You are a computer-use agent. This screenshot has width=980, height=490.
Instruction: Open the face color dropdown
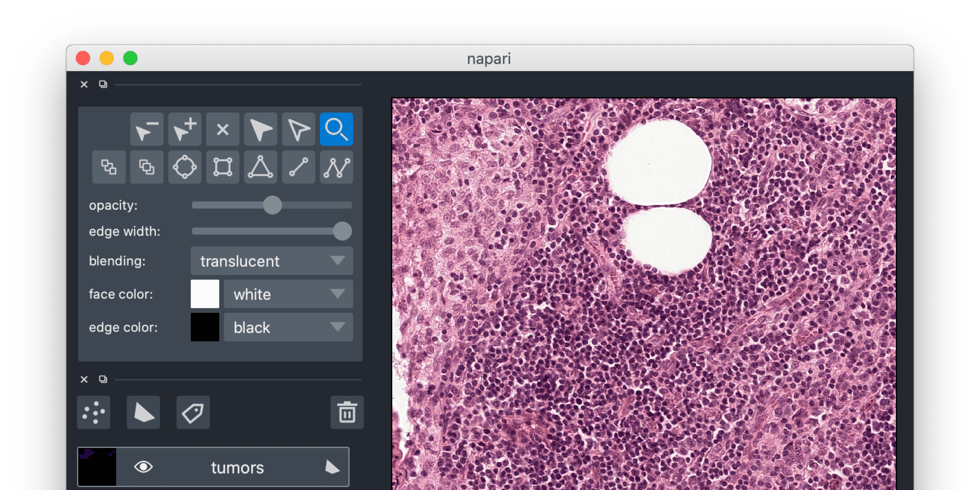(x=288, y=294)
